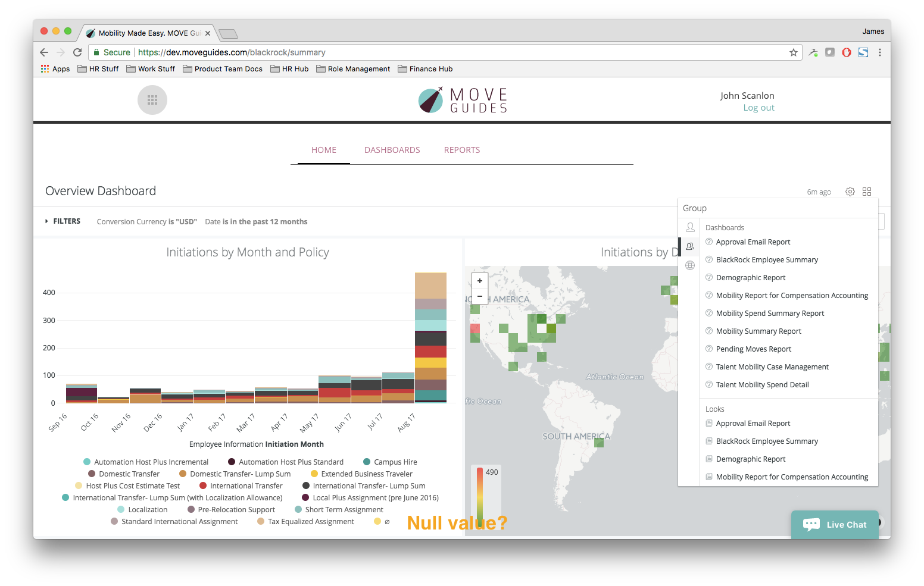The height and width of the screenshot is (586, 924).
Task: Open the app launcher grid icon
Action: (152, 100)
